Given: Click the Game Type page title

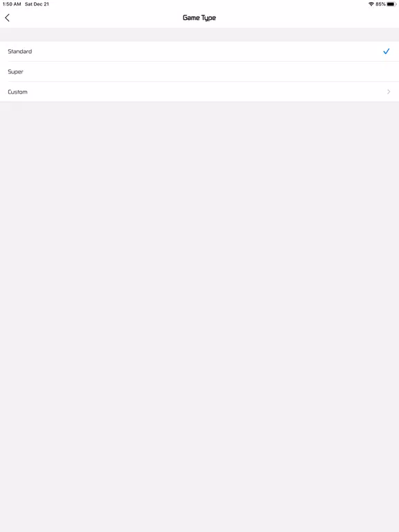Looking at the screenshot, I should click(199, 17).
